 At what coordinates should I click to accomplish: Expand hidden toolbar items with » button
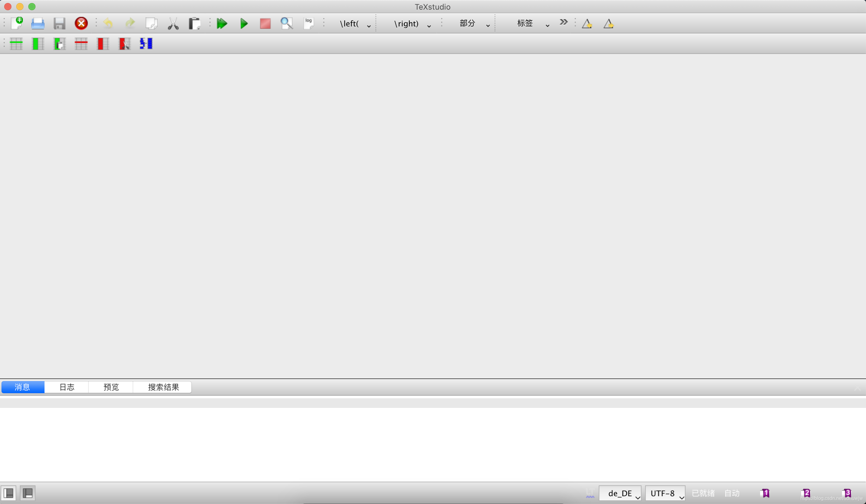click(x=563, y=22)
